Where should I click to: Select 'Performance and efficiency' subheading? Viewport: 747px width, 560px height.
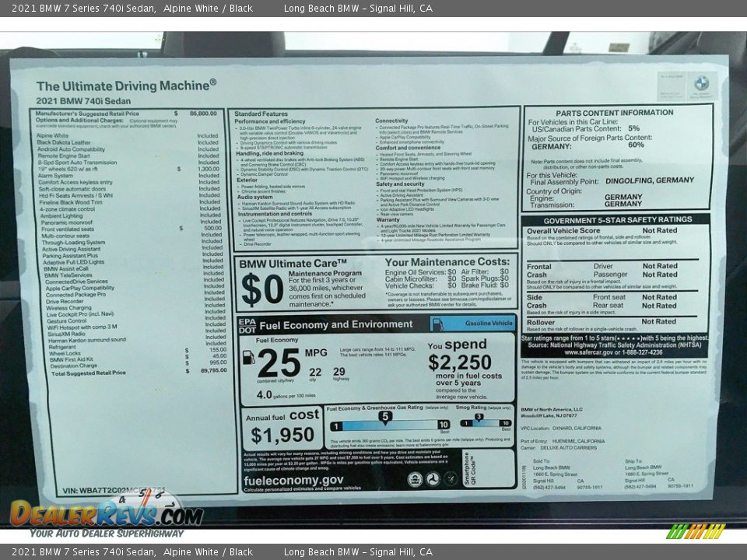tap(270, 121)
